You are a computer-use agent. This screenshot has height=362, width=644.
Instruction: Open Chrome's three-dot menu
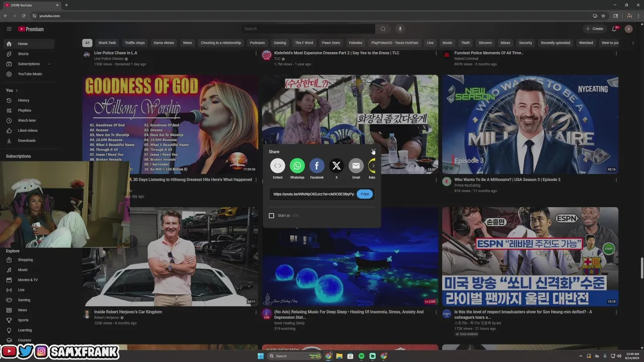[637, 16]
